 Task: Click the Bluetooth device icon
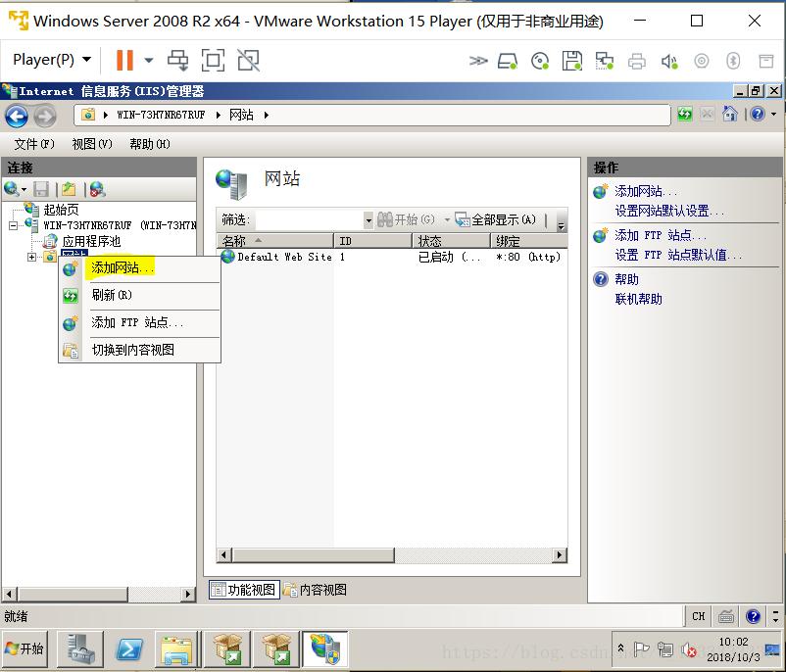tap(733, 61)
